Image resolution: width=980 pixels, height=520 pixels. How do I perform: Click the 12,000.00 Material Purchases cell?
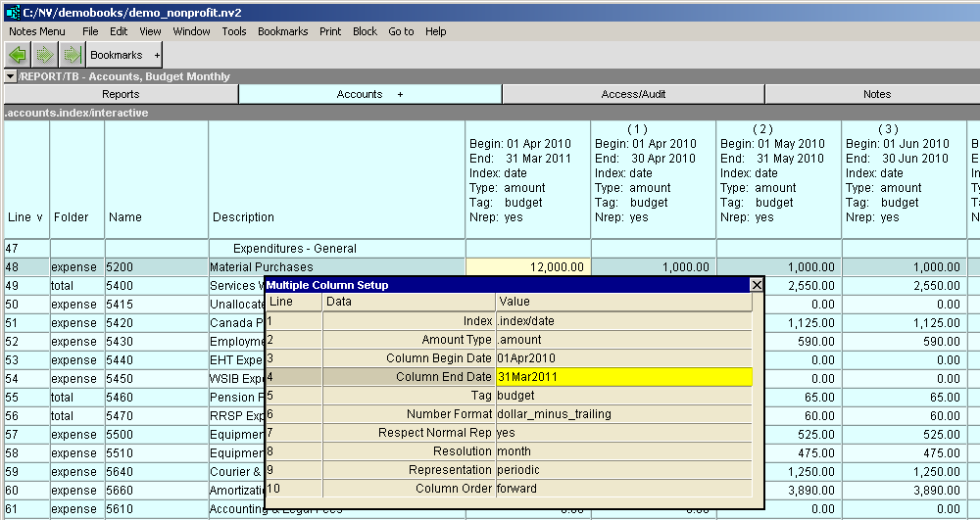pyautogui.click(x=527, y=266)
